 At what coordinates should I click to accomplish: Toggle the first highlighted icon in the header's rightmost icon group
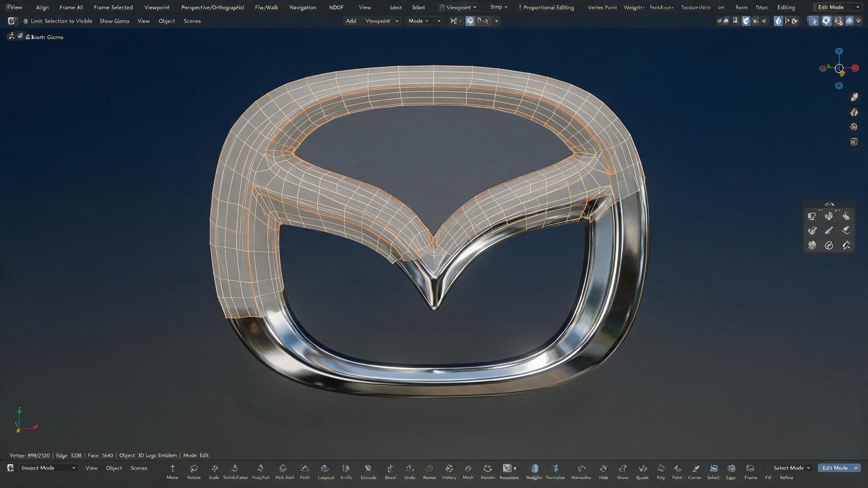tap(813, 21)
